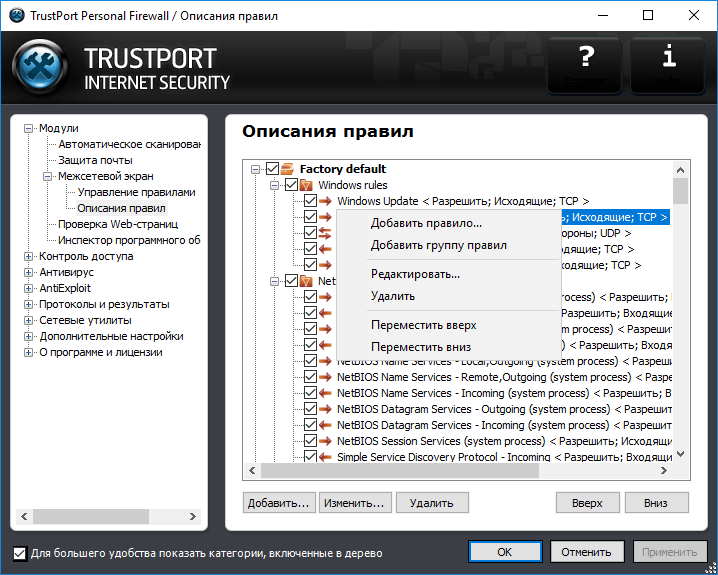Click the 'Отменить' button
718x575 pixels.
[587, 552]
